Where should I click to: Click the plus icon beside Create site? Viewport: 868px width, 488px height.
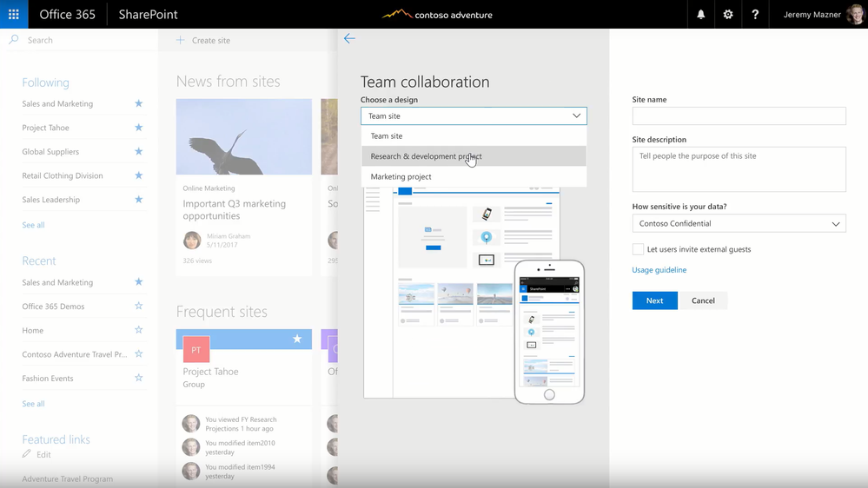pos(180,40)
